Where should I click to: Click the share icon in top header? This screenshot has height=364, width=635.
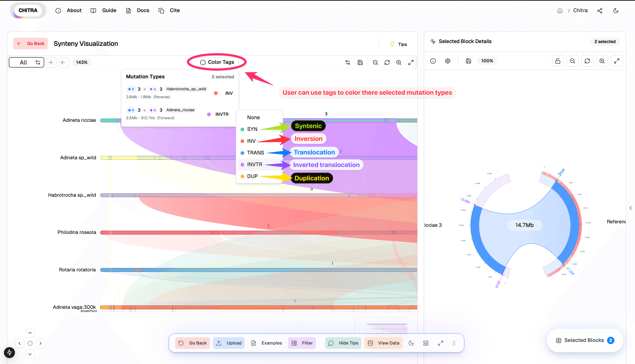coord(600,11)
